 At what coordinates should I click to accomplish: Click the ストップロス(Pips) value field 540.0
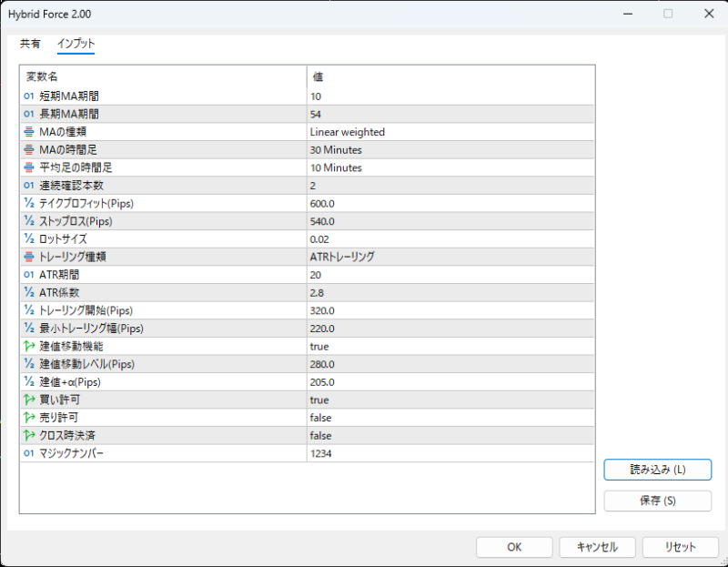pyautogui.click(x=450, y=221)
